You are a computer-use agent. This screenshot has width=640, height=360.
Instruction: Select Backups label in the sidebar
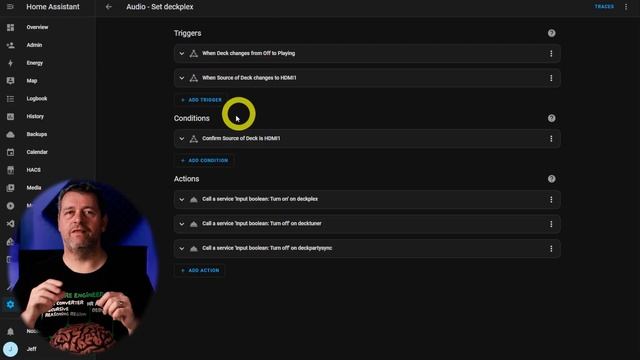(37, 134)
